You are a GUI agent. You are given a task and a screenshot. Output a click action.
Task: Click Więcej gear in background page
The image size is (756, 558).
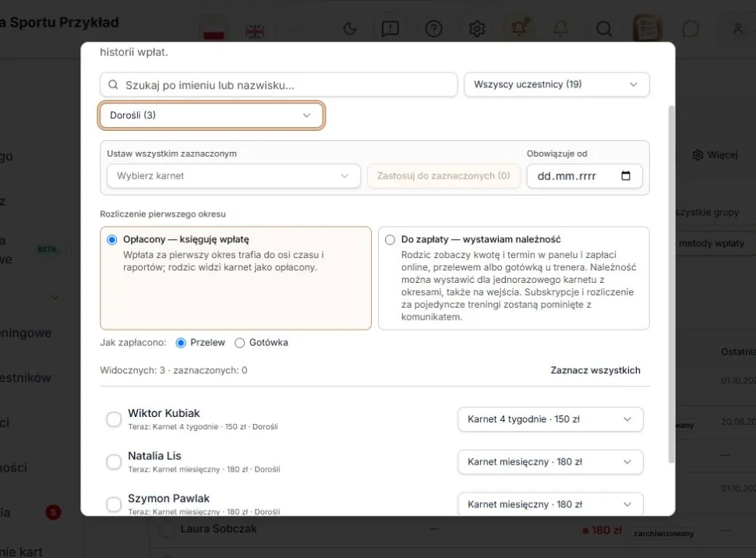715,155
